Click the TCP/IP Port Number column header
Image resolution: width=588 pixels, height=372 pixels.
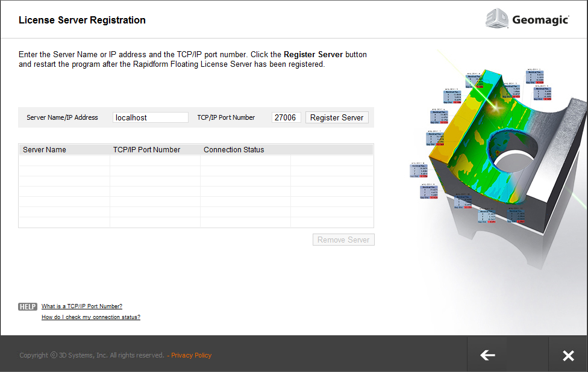click(x=147, y=149)
